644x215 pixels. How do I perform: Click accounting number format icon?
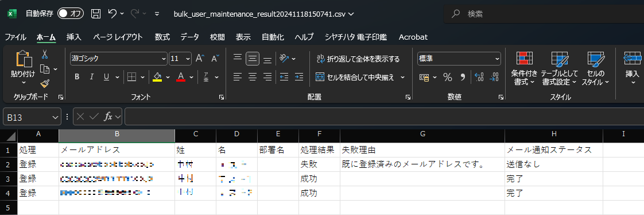coord(424,77)
